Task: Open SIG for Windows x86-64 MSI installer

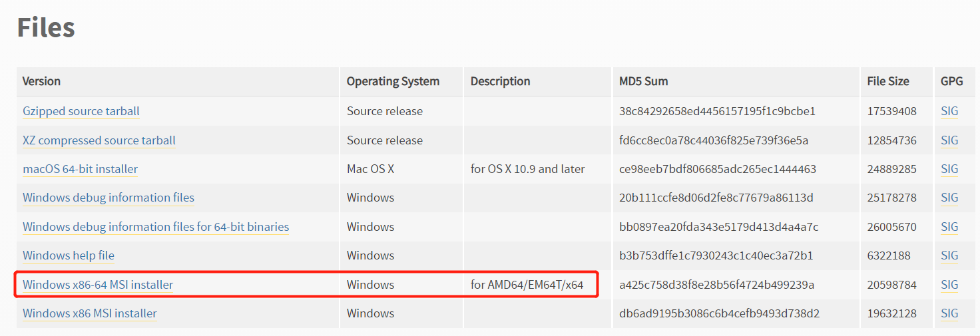Action: (x=949, y=285)
